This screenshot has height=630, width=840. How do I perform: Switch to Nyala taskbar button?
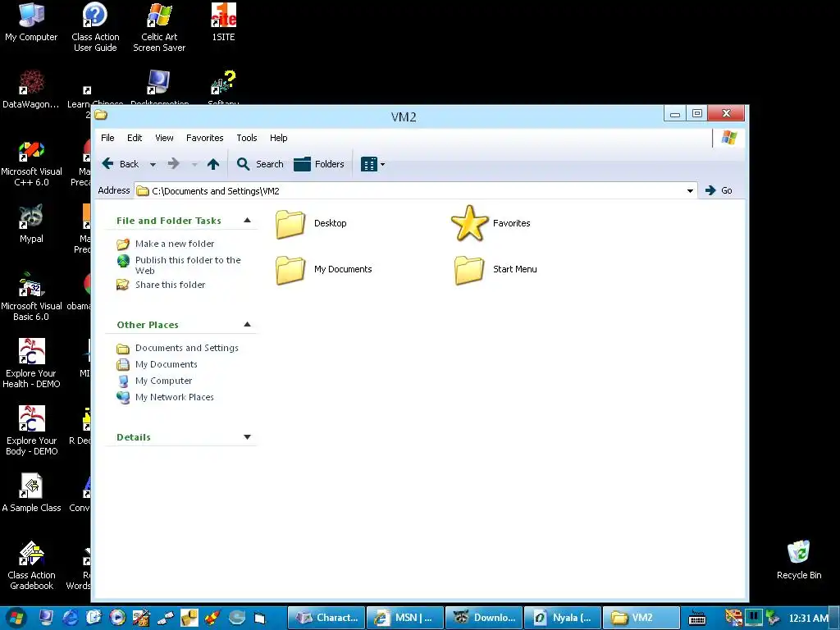[563, 618]
